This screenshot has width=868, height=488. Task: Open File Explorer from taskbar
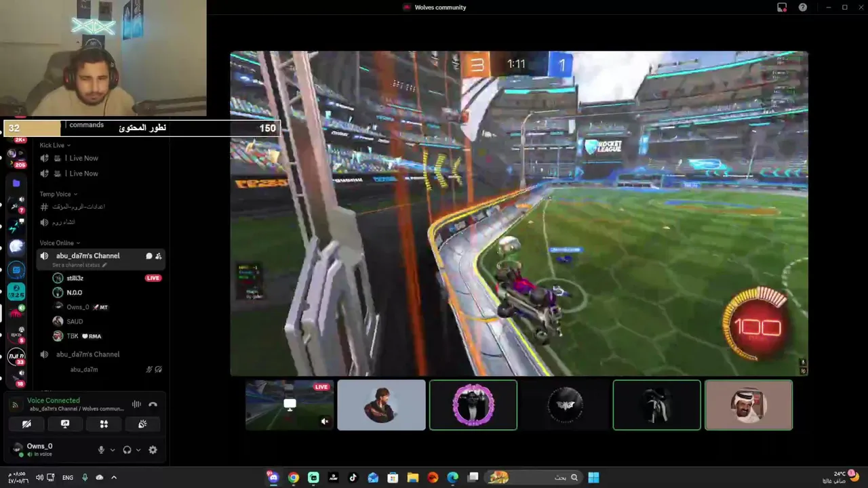click(x=412, y=478)
